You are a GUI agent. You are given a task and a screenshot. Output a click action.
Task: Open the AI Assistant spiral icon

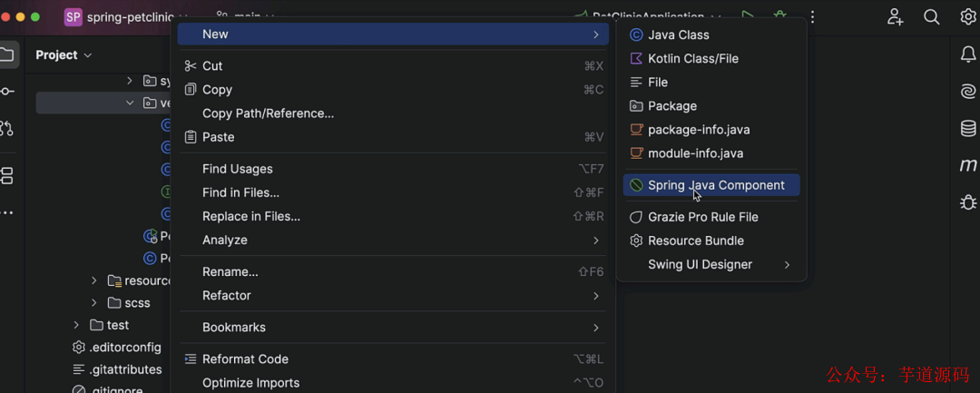pos(968,92)
